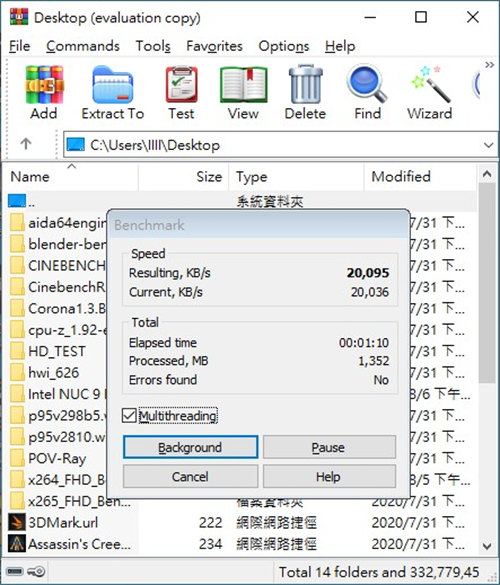This screenshot has height=585, width=500.
Task: Select the x265_FHD_Ben... folder icon
Action: 17,501
